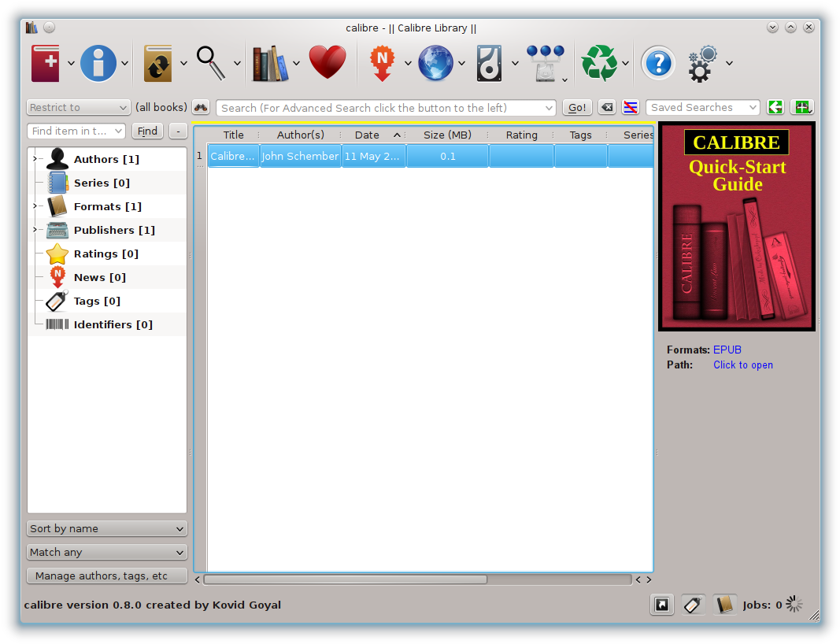Click the Donate heart icon
840x644 pixels.
tap(327, 61)
